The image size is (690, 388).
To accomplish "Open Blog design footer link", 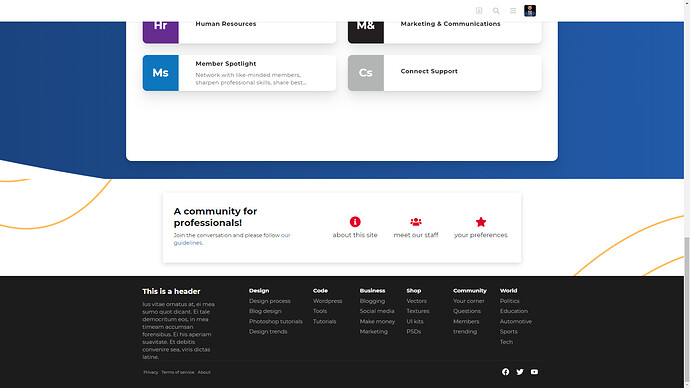I will (265, 311).
